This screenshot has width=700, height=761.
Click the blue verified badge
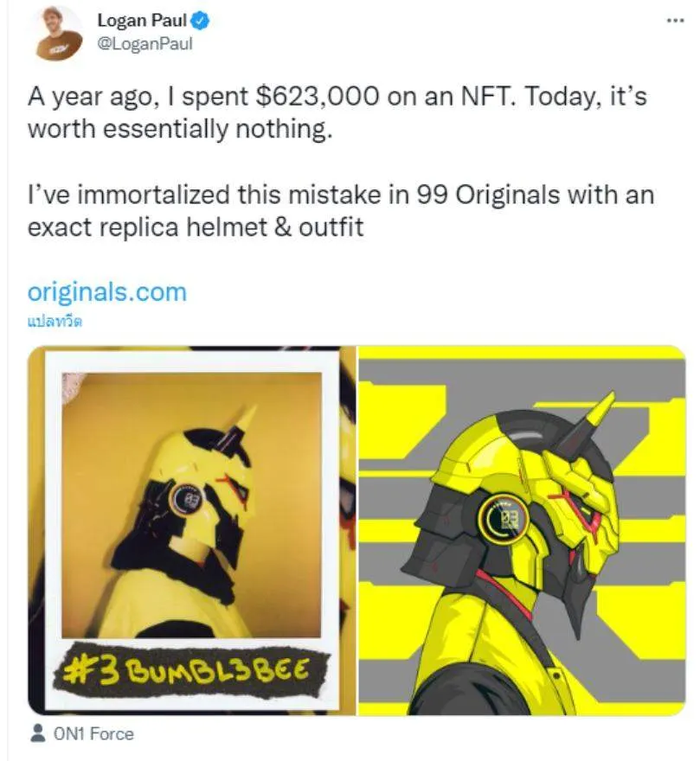(x=202, y=21)
